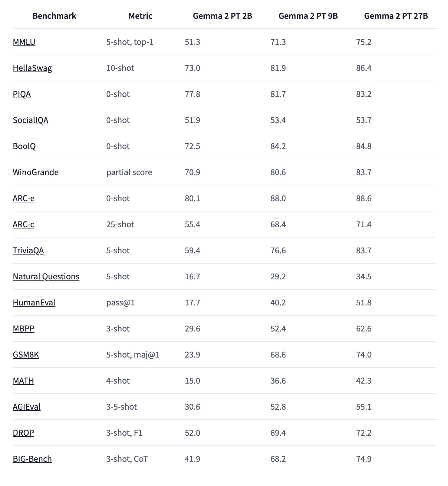This screenshot has width=448, height=486.
Task: Click the ARC-e link
Action: 24,198
